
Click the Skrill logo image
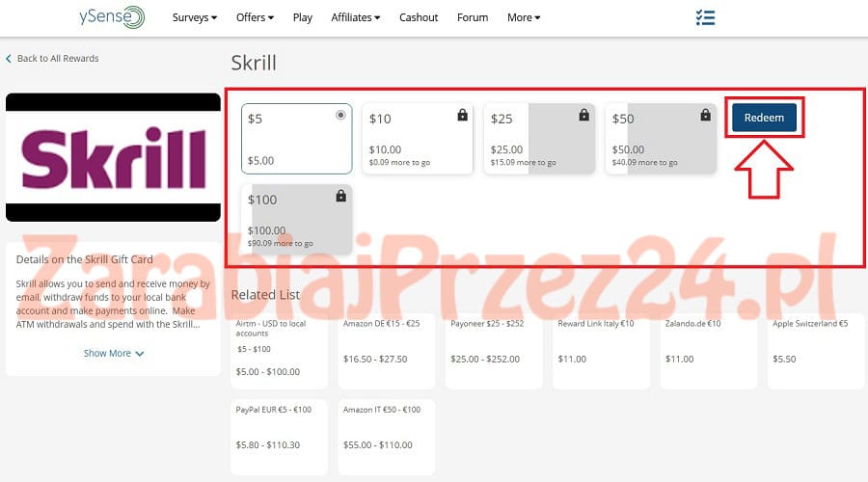(113, 157)
